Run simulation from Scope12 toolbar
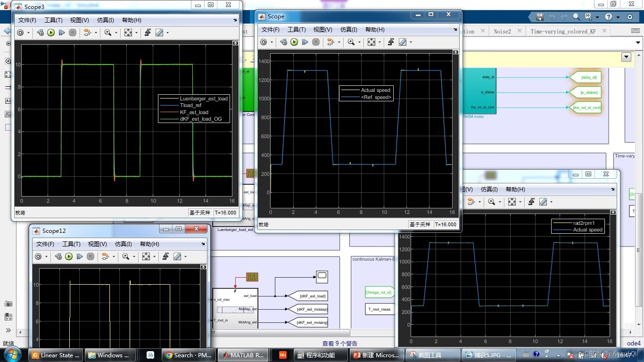Image resolution: width=644 pixels, height=362 pixels. (69, 256)
